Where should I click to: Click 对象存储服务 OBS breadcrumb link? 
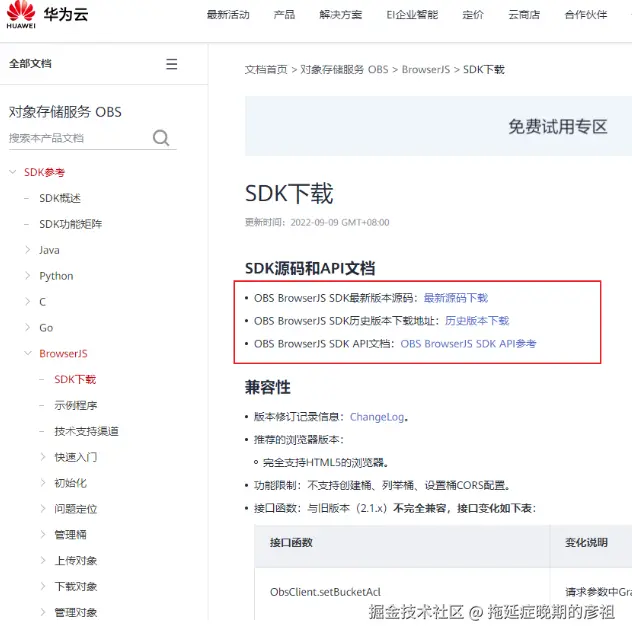(x=344, y=70)
